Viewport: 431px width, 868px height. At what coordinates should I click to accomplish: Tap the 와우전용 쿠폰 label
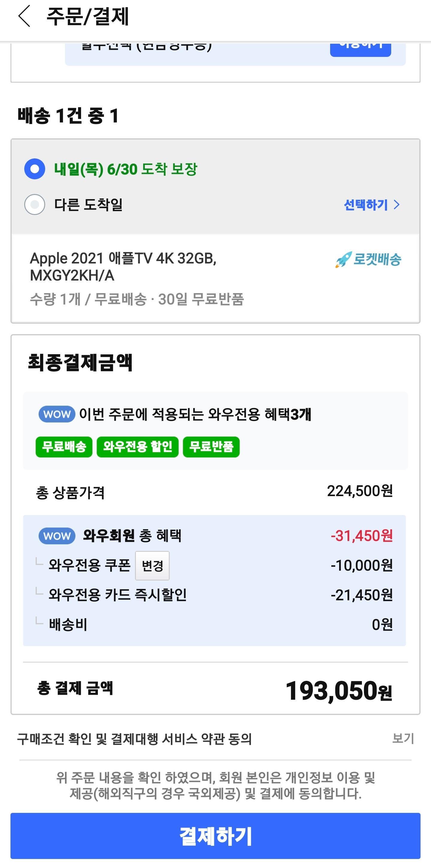click(x=89, y=565)
